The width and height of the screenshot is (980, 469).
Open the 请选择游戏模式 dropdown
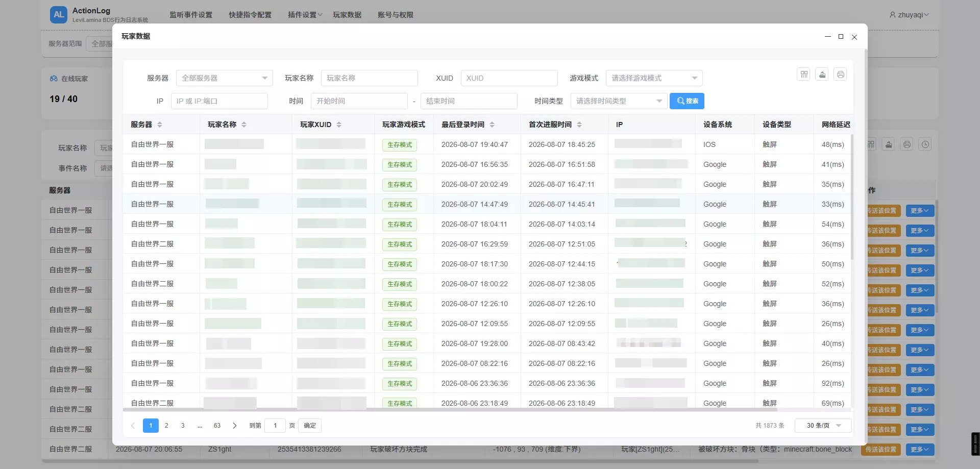(x=654, y=78)
